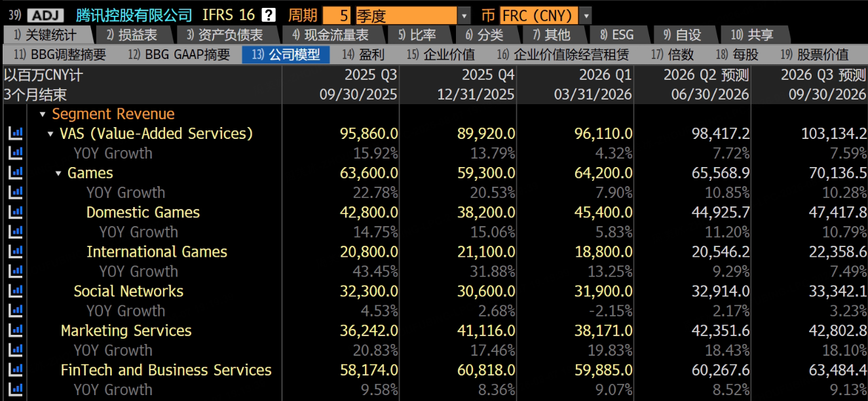The width and height of the screenshot is (868, 401).
Task: Open the 季度 period dropdown arrow
Action: [464, 15]
